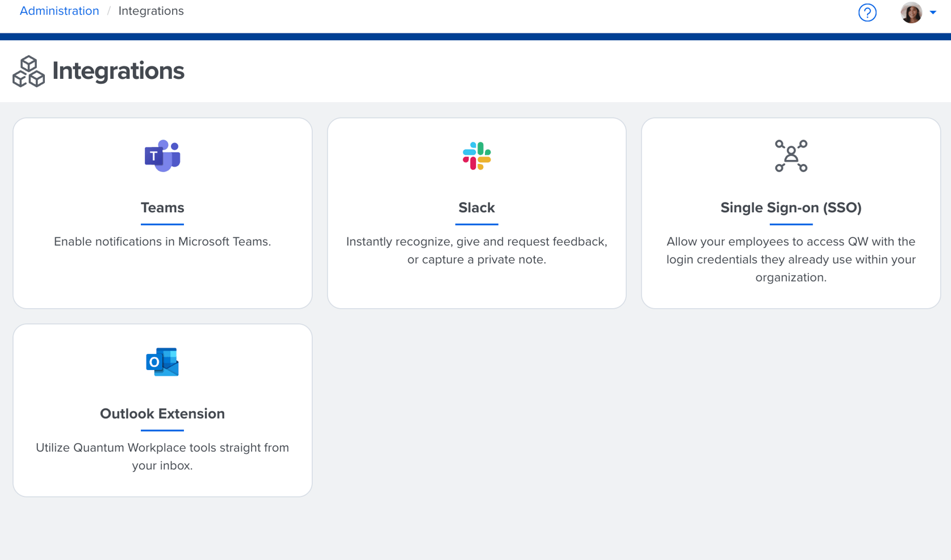Go to Administration via breadcrumb link
The image size is (951, 560).
pos(59,11)
